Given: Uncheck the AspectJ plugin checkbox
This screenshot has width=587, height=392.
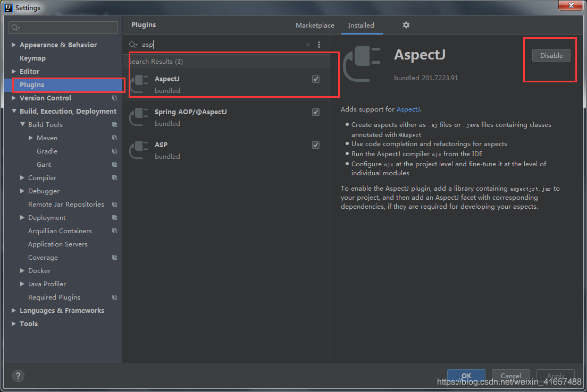Looking at the screenshot, I should (x=316, y=79).
